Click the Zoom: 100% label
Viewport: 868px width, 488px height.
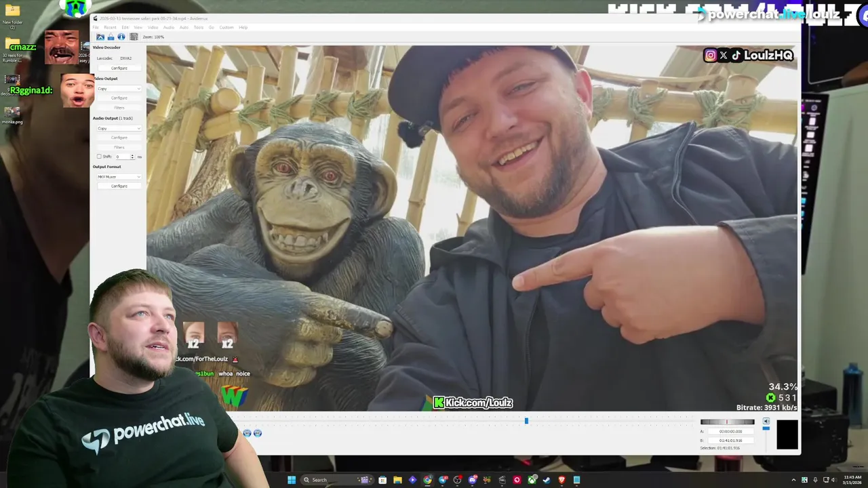pyautogui.click(x=153, y=37)
